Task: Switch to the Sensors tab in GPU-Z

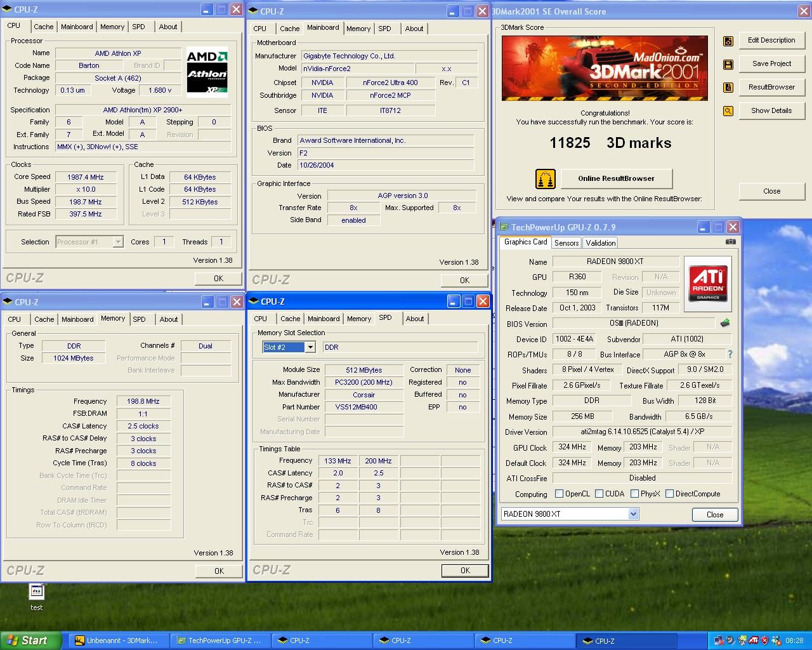Action: pyautogui.click(x=566, y=243)
